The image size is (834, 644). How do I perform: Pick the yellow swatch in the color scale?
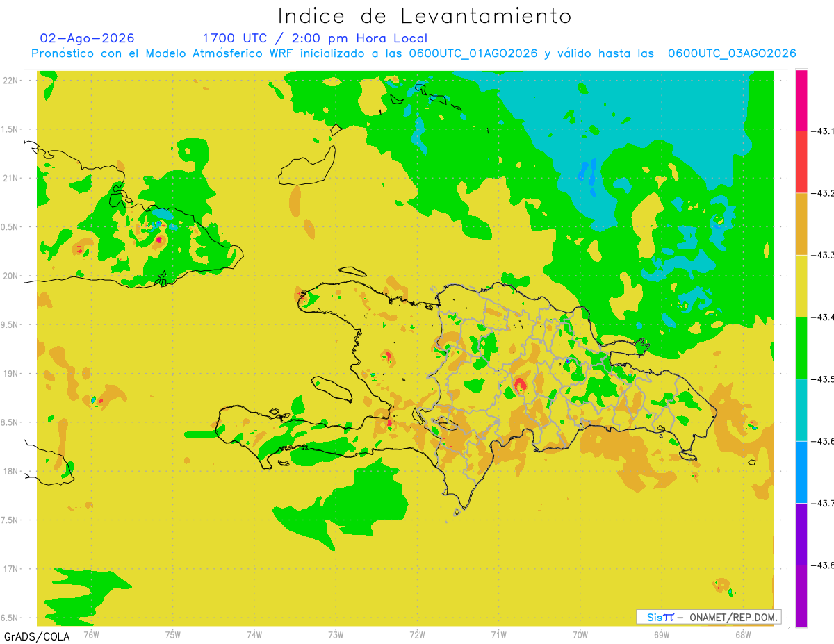[x=801, y=286]
